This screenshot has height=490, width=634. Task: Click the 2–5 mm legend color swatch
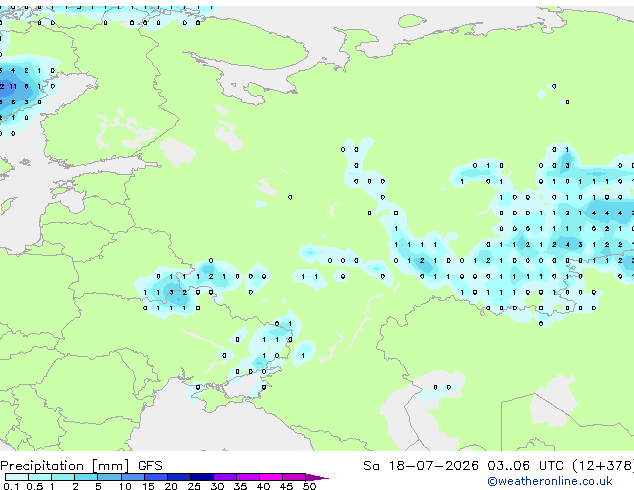coord(86,477)
